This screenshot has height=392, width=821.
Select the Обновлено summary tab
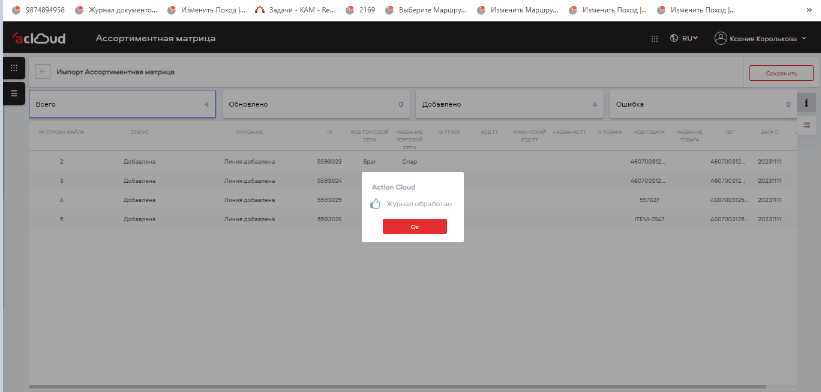click(315, 104)
